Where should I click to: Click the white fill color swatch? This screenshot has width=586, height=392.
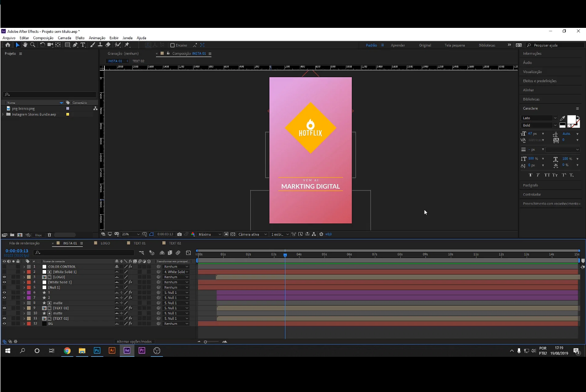tap(571, 120)
